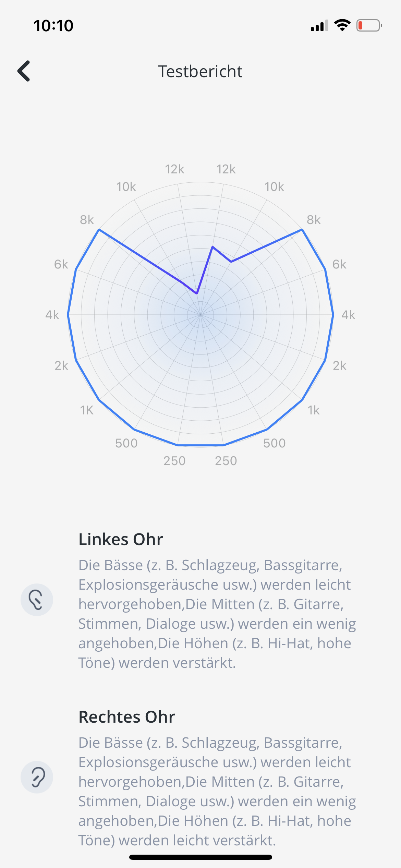Screen dimensions: 401x868
Task: Tap the uppercase 1K axis label
Action: coord(87,410)
